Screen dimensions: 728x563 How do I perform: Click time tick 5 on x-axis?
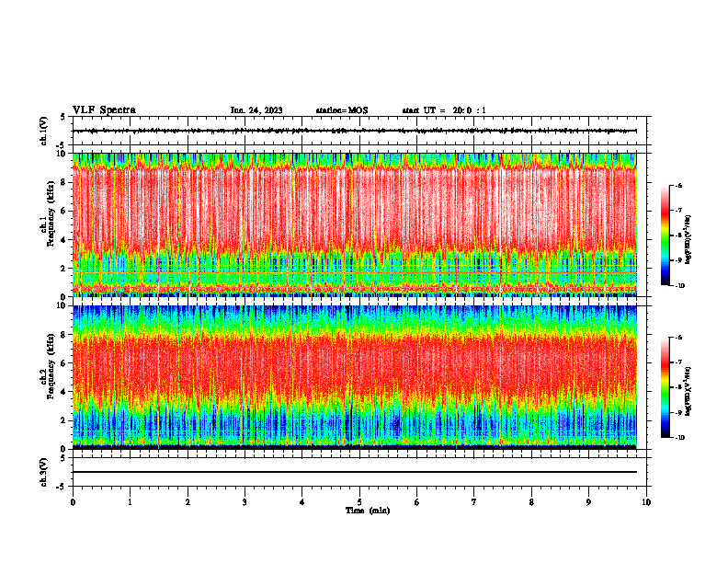[359, 502]
